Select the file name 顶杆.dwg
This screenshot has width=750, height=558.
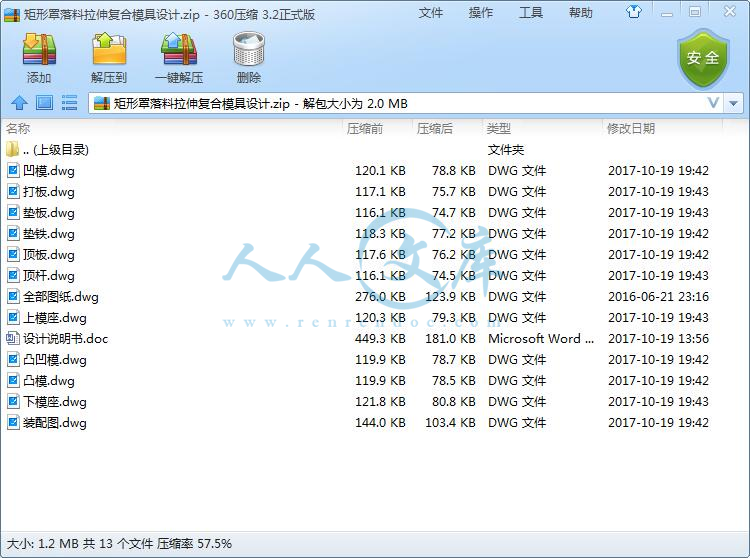click(x=49, y=276)
